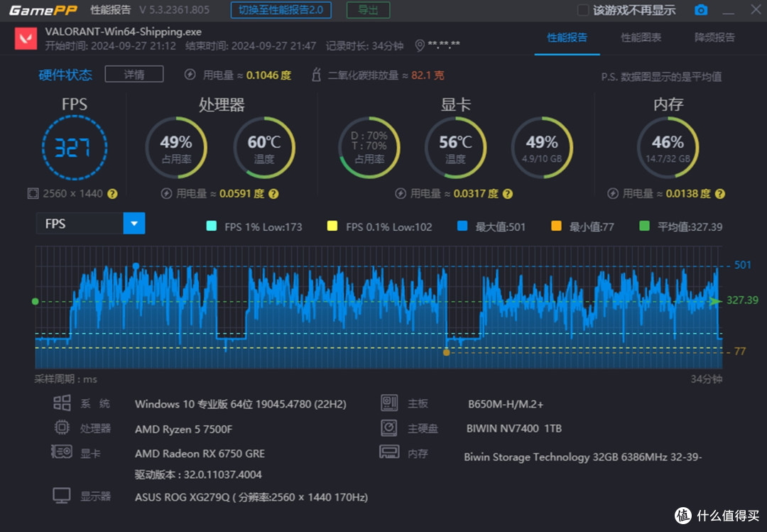Click the GPU 56℃ temperature gauge
Screen dimensions: 767x532
pos(455,147)
